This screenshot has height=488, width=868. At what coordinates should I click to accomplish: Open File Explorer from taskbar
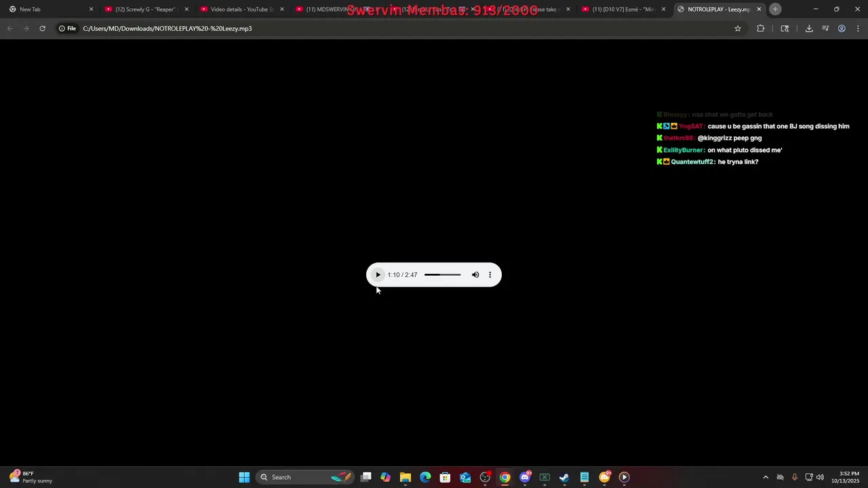click(x=406, y=477)
